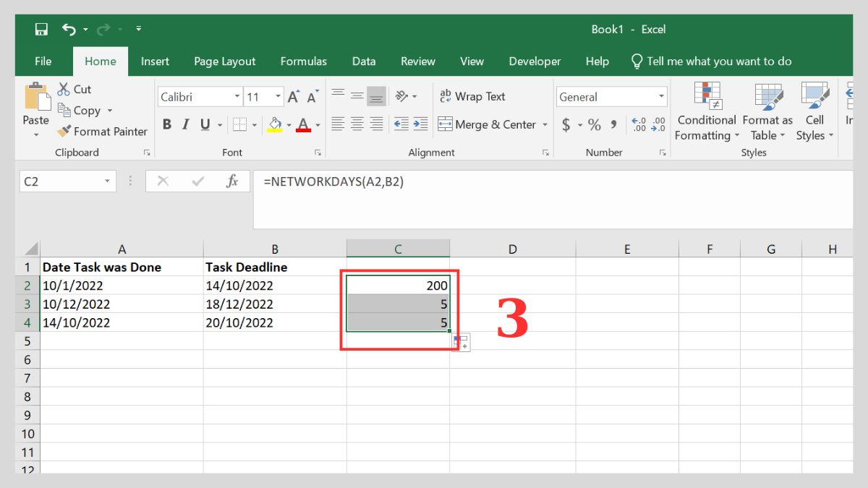Open the Number Format dropdown showing General
Image resolution: width=868 pixels, height=488 pixels.
coord(663,96)
